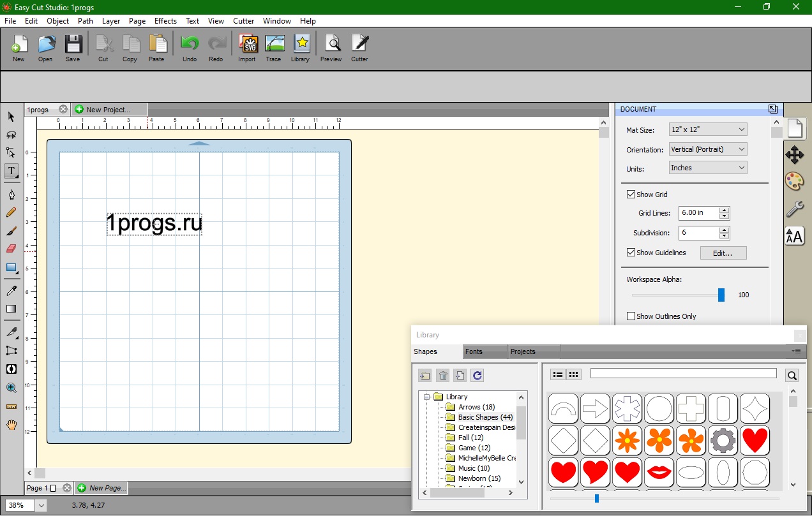Open the Library panel options menu

[796, 351]
